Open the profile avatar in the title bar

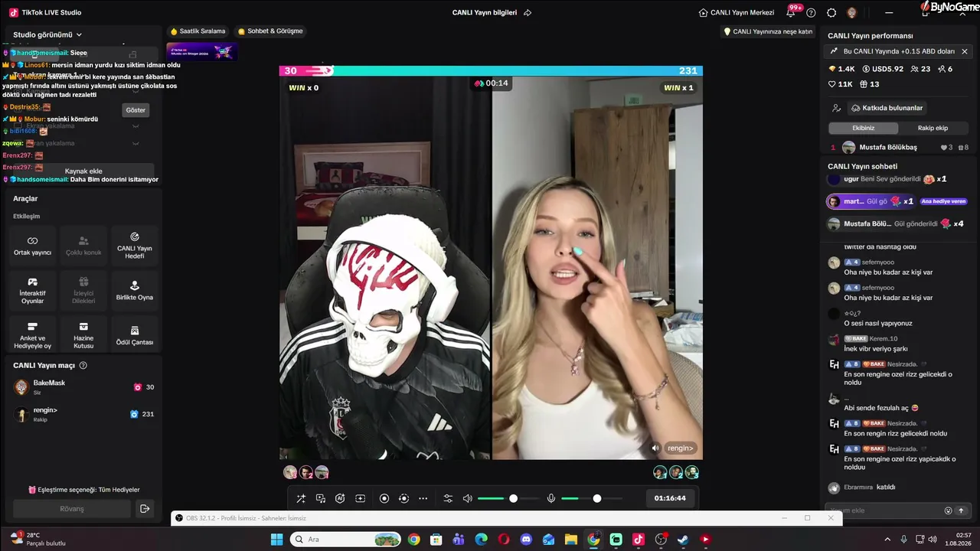[852, 13]
